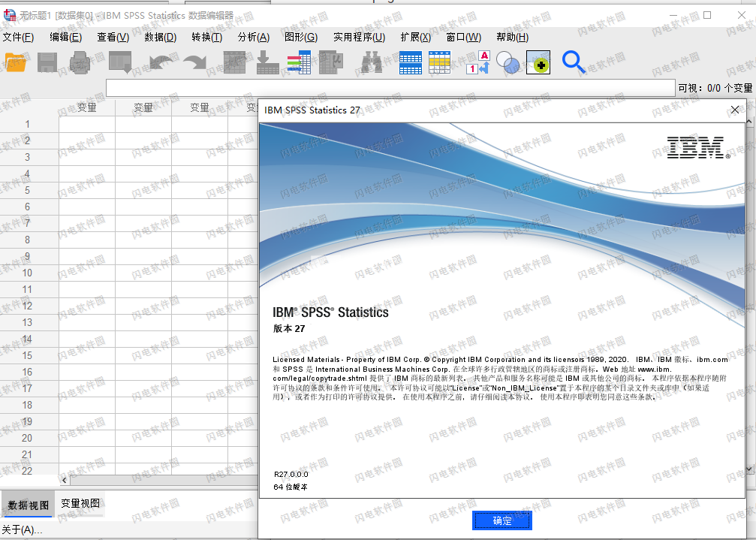The width and height of the screenshot is (756, 540).
Task: Open the 扩展(X) menu
Action: click(x=416, y=37)
